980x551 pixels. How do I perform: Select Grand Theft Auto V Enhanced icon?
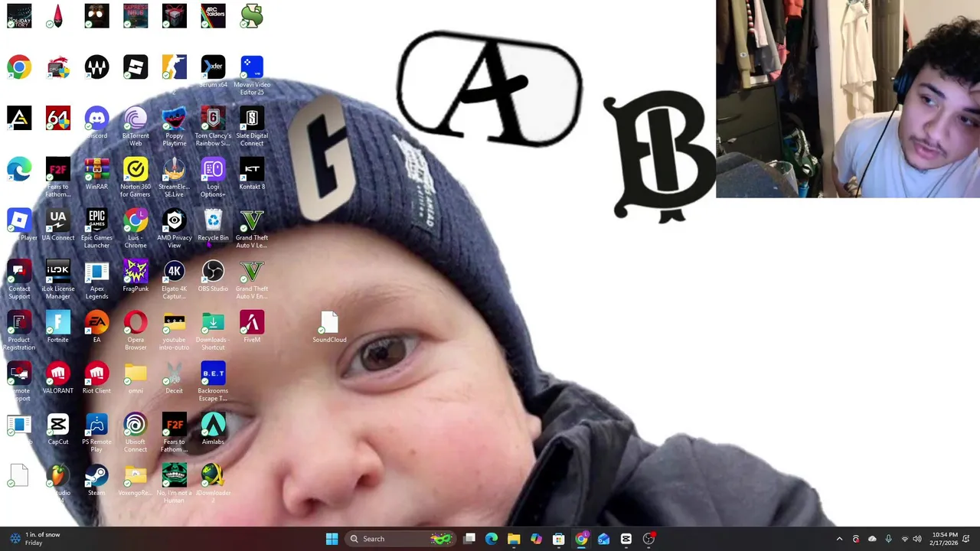252,280
